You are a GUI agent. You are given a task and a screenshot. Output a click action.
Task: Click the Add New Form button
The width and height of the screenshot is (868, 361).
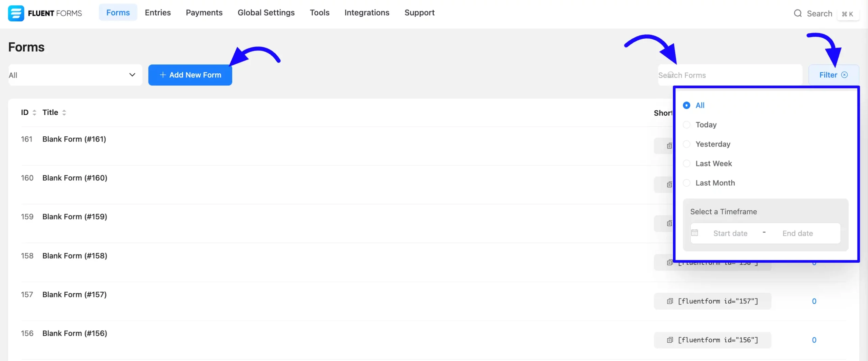pos(190,75)
